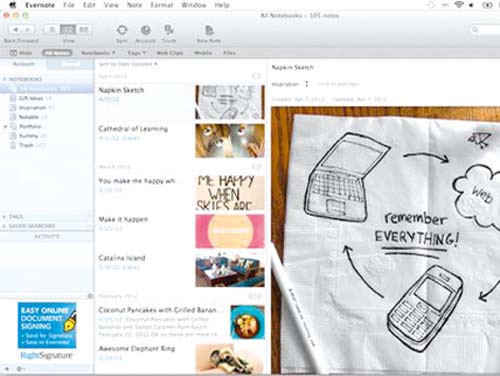This screenshot has height=376, width=500.
Task: Collapse the March 2012 group toggle
Action: [256, 167]
